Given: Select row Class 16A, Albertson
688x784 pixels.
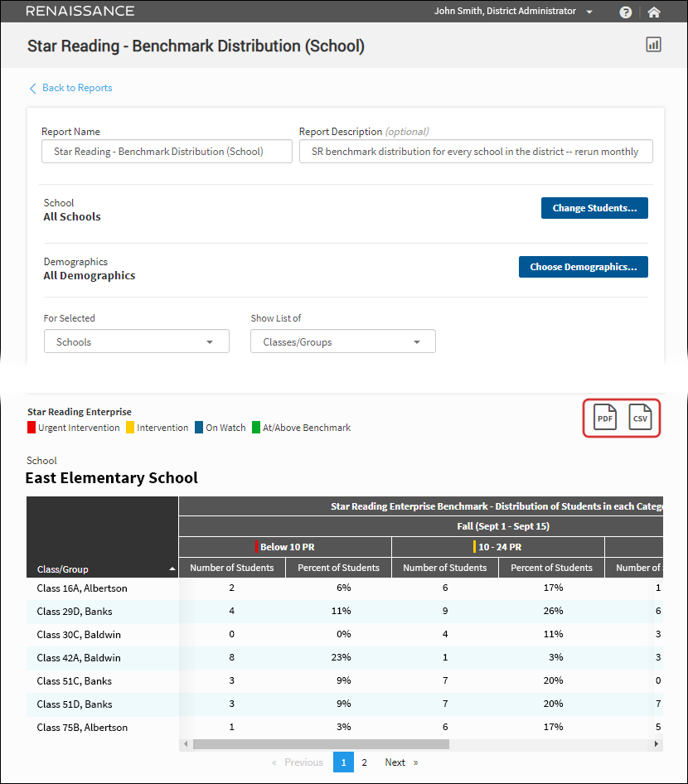Looking at the screenshot, I should [345, 588].
